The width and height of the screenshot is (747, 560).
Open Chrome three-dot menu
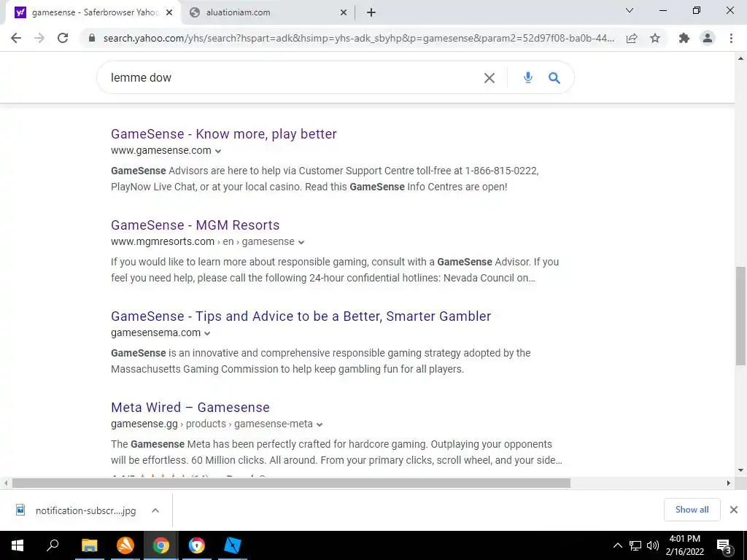click(731, 38)
